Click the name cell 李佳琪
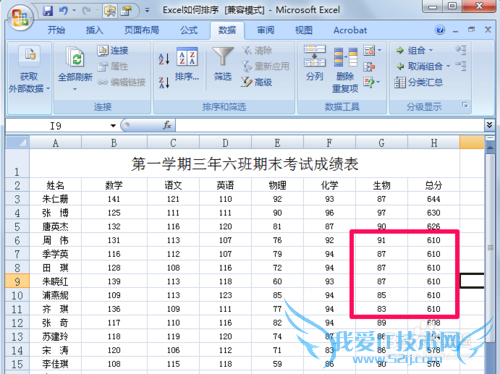The height and width of the screenshot is (374, 500). 56,364
